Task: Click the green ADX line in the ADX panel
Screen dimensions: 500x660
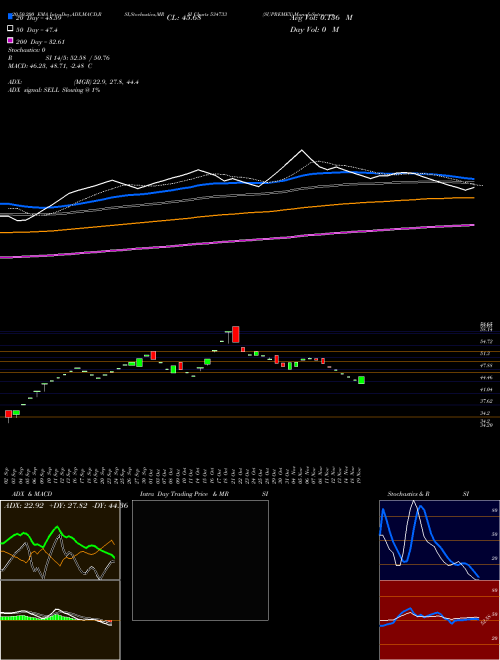Action: click(x=57, y=528)
